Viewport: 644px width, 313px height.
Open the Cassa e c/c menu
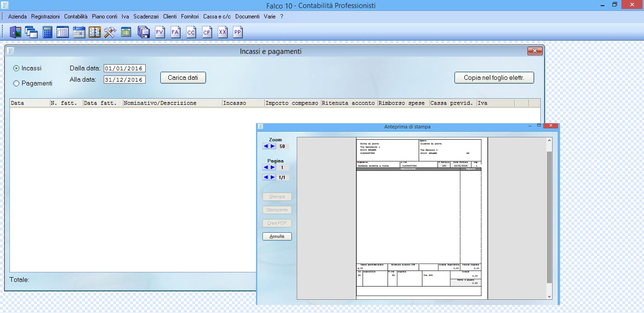217,17
